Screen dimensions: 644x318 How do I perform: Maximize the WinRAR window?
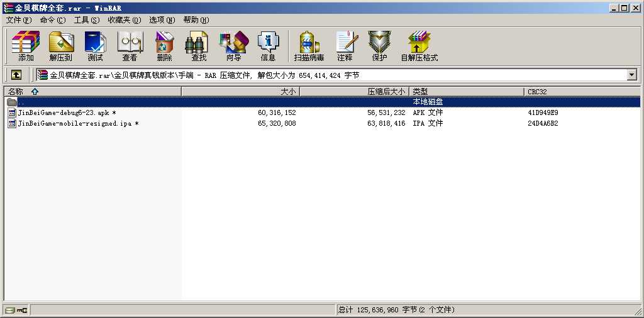pyautogui.click(x=625, y=8)
